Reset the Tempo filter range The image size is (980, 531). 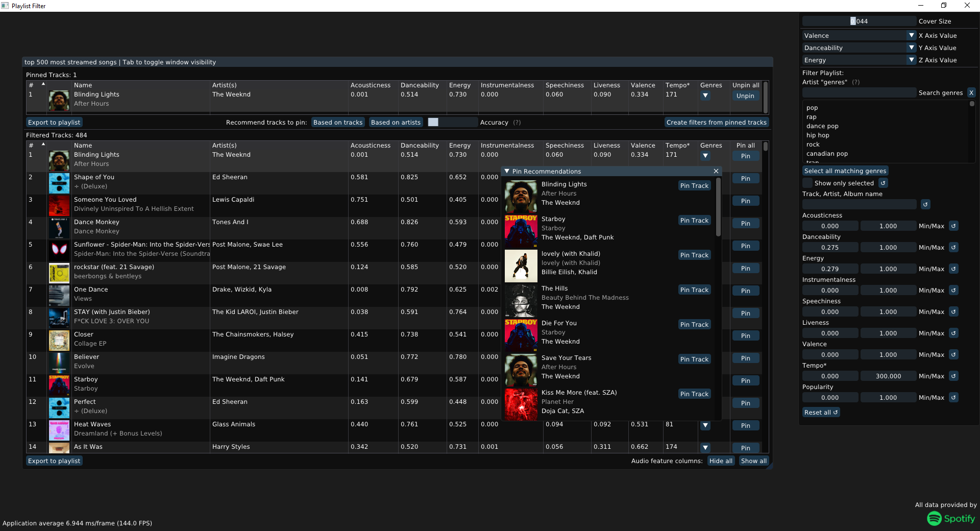coord(953,376)
